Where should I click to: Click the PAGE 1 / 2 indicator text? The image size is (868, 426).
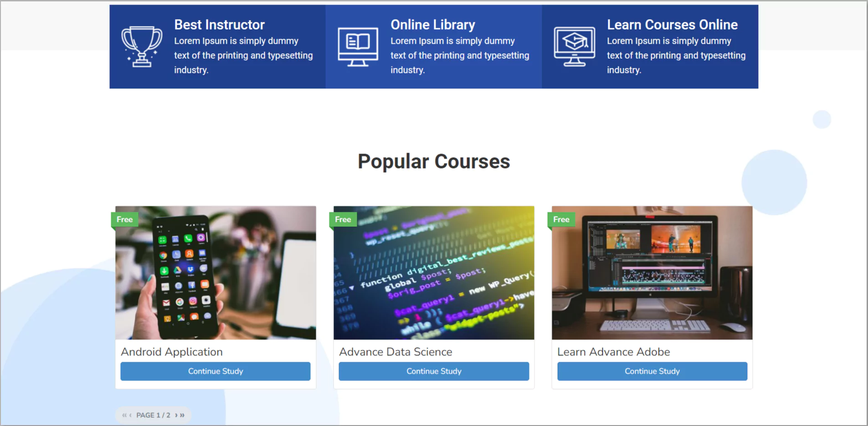point(153,415)
